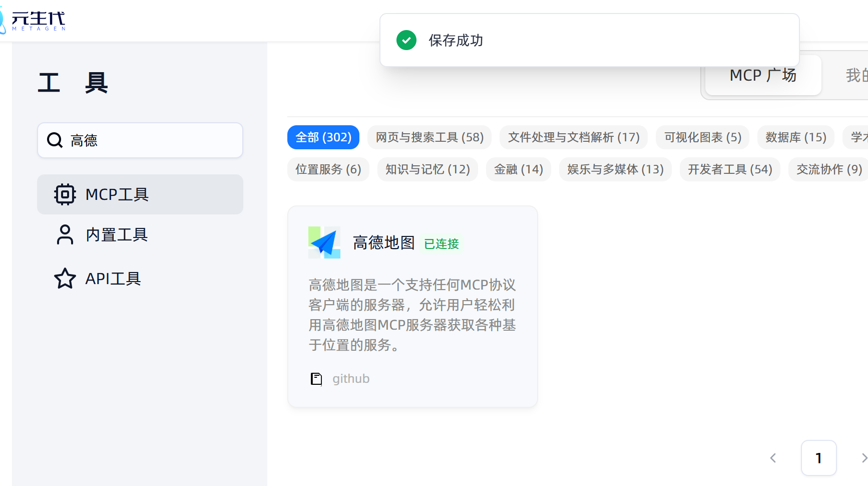Filter by 交流协作 (9)
868x486 pixels.
click(829, 169)
